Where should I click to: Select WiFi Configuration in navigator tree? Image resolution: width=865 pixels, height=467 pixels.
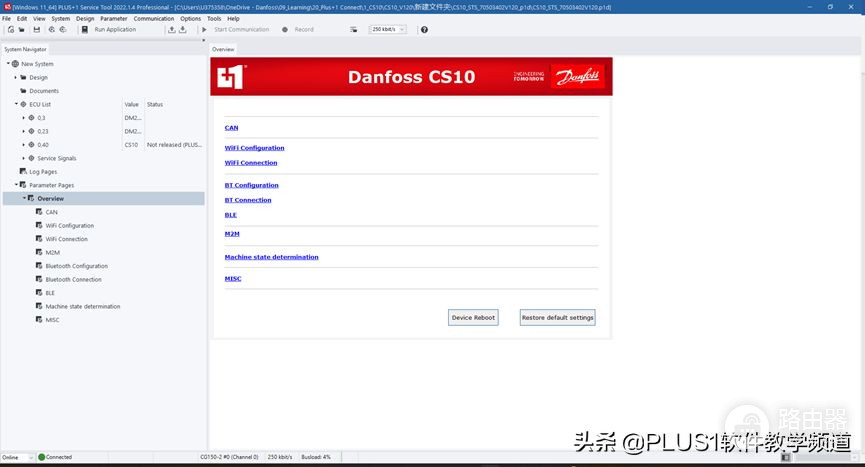click(x=70, y=226)
